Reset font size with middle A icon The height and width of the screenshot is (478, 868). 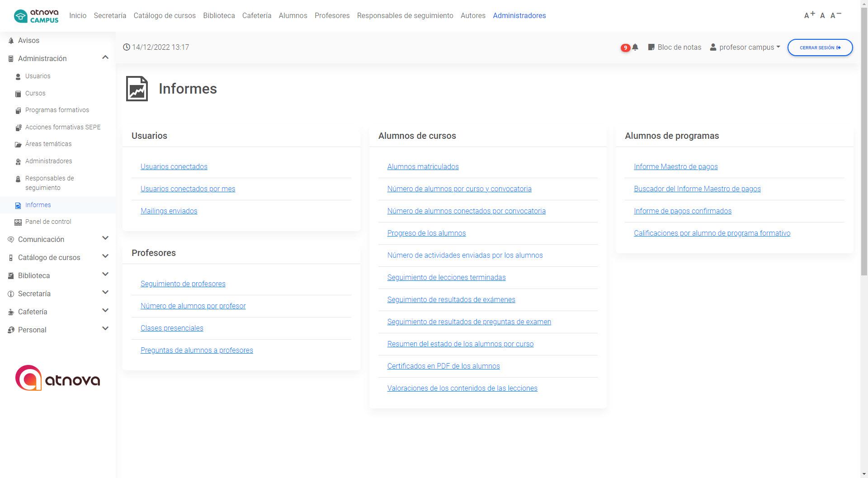tap(822, 16)
